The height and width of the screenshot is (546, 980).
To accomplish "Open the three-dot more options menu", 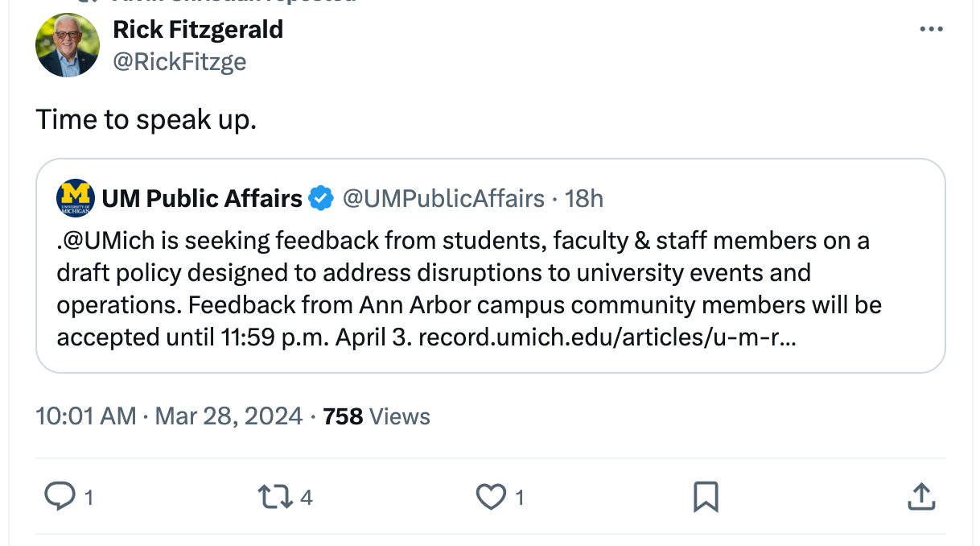I will point(931,30).
